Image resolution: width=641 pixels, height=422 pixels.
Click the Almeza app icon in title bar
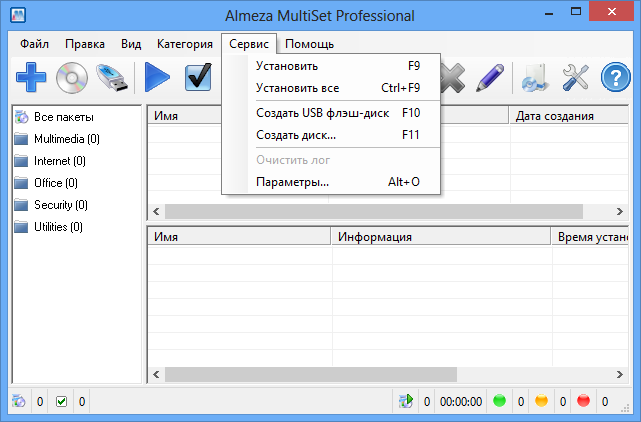[x=18, y=15]
